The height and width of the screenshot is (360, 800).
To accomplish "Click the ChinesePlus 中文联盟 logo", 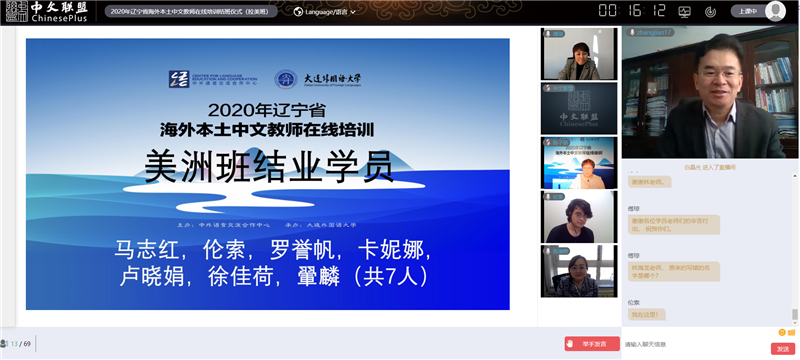I will [47, 12].
